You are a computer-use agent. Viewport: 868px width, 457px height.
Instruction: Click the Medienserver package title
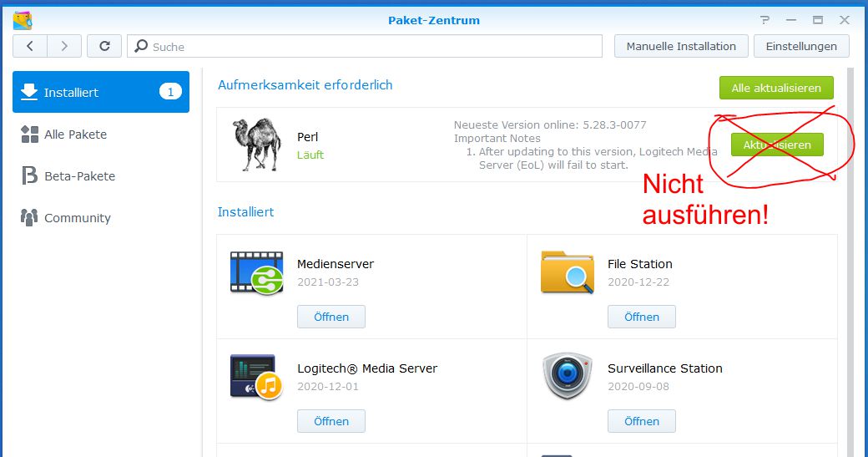pos(336,264)
